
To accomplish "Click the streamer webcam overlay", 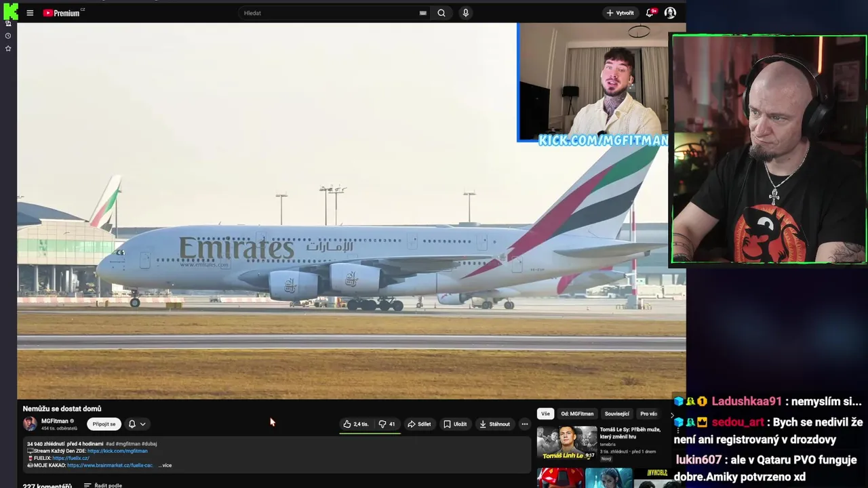I will [770, 149].
